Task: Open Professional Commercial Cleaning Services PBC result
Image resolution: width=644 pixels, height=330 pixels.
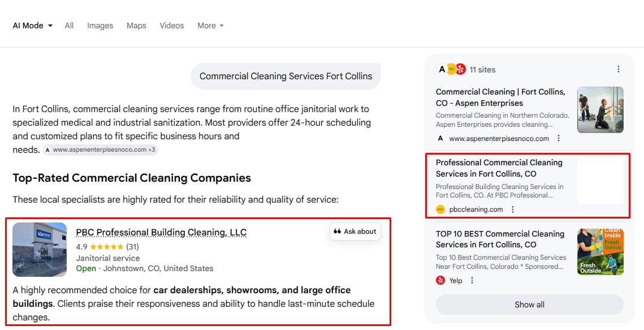Action: click(499, 168)
